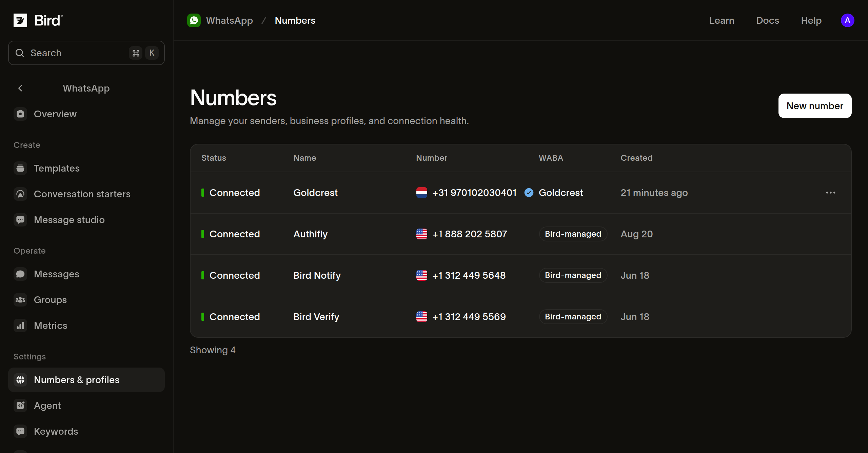Select the Authifly name cell

click(x=311, y=234)
